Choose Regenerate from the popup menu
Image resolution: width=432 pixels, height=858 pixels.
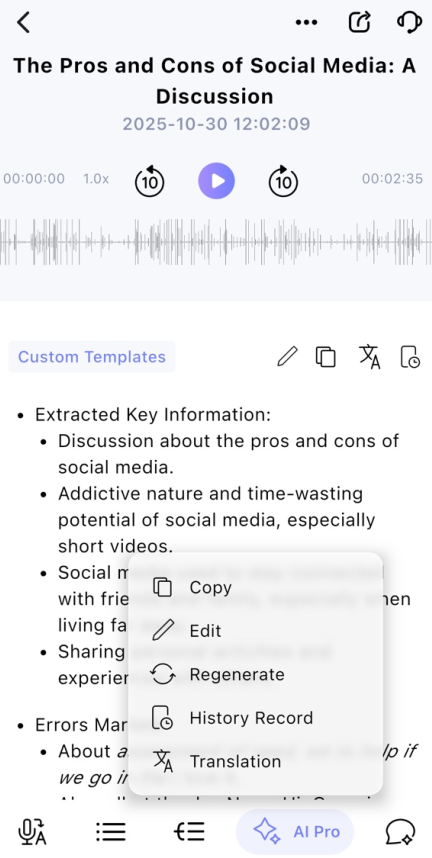click(255, 674)
